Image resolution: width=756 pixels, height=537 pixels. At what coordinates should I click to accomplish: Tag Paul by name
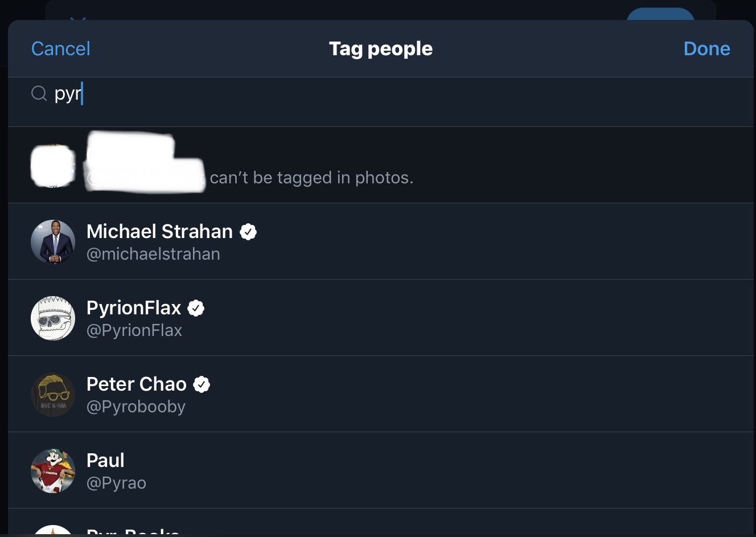point(105,460)
